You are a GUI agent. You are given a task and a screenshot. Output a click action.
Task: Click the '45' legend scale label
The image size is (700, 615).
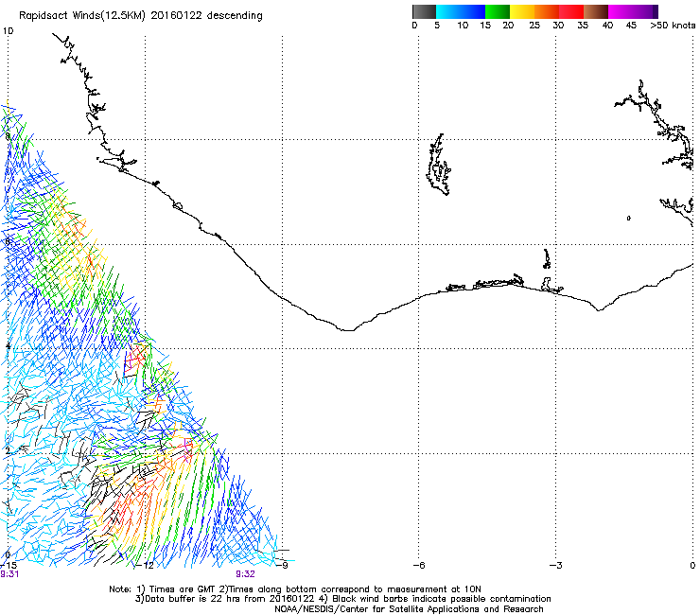tap(631, 26)
